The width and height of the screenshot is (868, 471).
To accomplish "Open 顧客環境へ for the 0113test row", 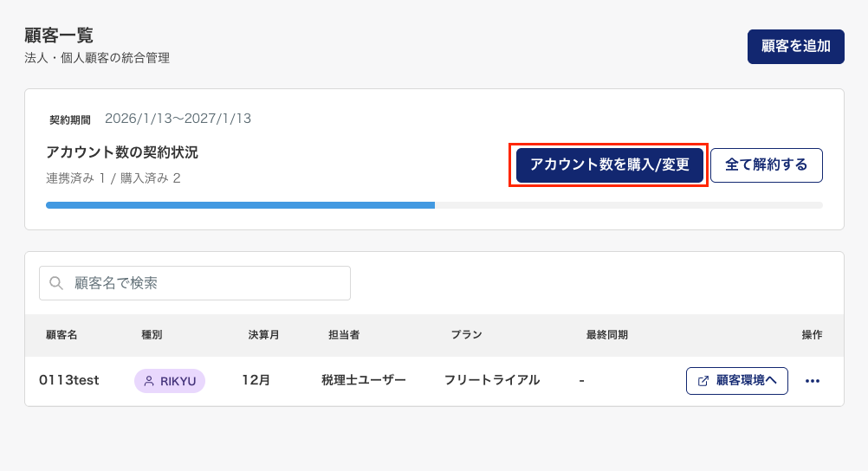I will 737,381.
